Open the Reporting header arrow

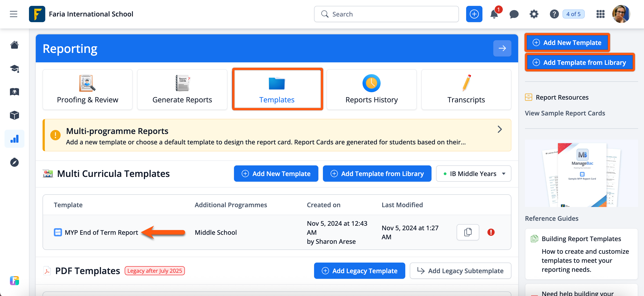pos(502,48)
